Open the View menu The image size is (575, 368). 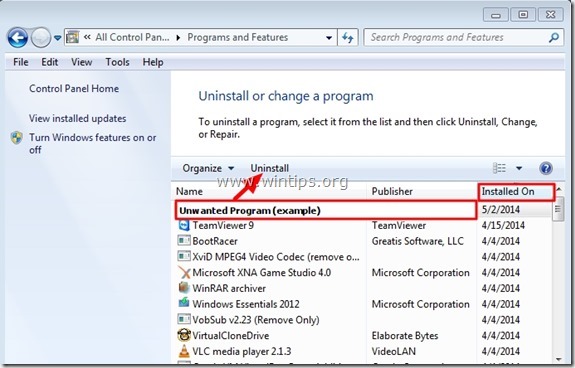pyautogui.click(x=81, y=62)
